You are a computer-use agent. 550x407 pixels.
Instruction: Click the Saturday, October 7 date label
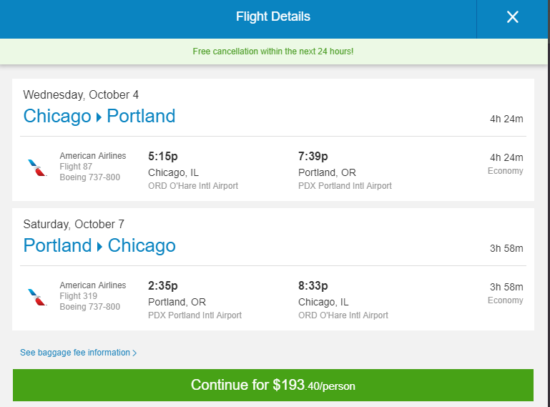point(74,224)
